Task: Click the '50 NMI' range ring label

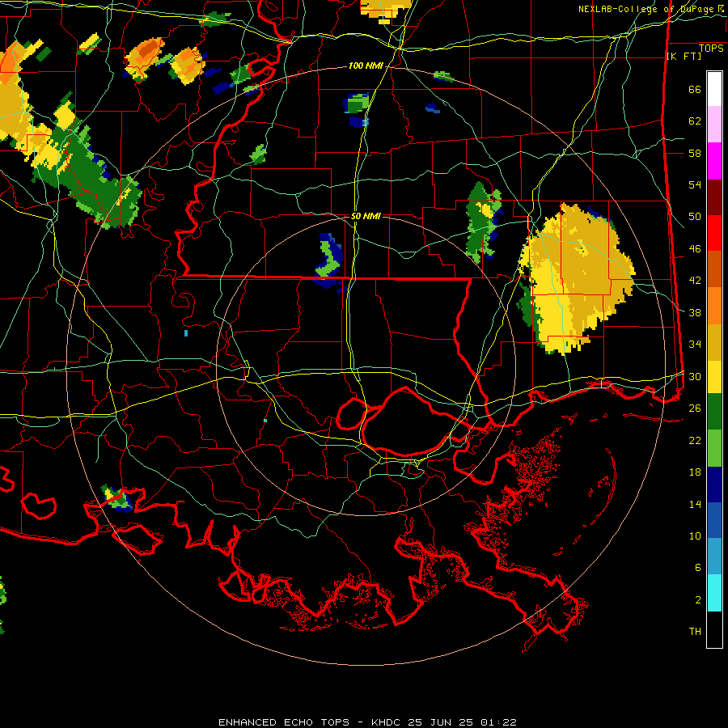Action: click(x=366, y=216)
